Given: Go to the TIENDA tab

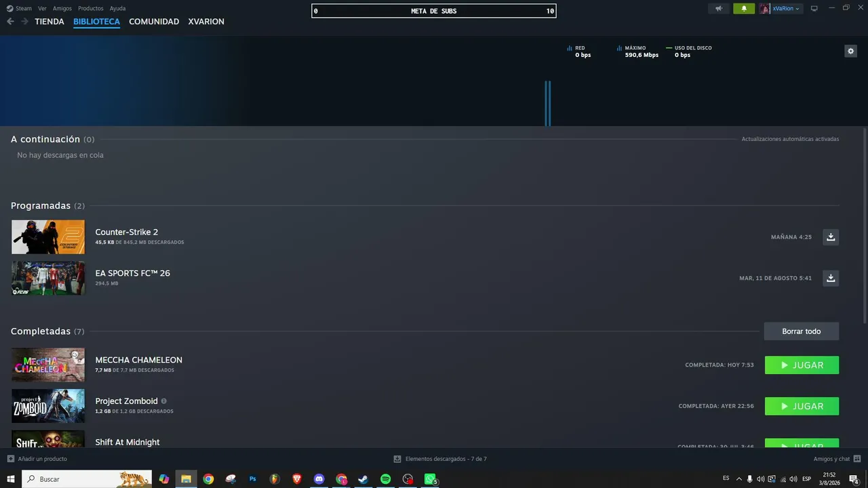Looking at the screenshot, I should pyautogui.click(x=50, y=22).
